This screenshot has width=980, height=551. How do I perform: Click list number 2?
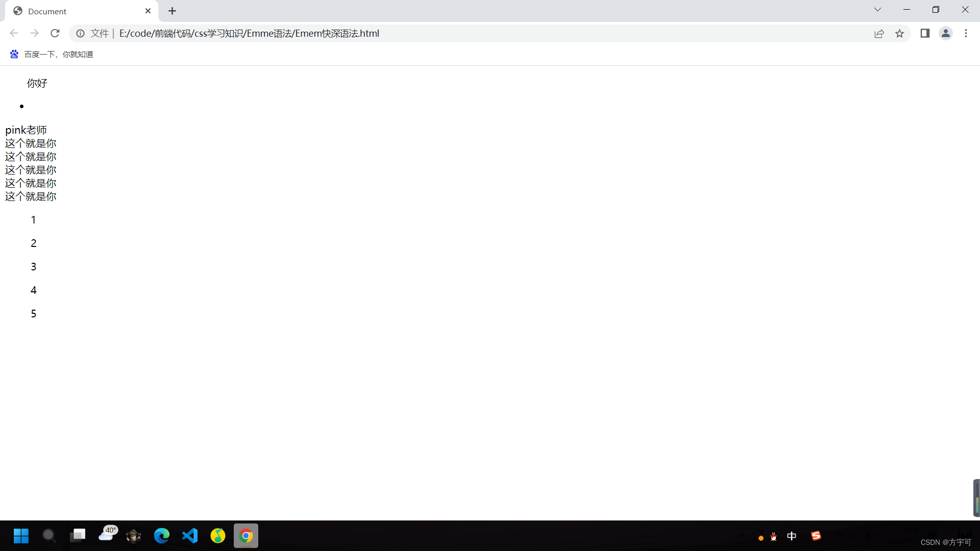coord(33,243)
